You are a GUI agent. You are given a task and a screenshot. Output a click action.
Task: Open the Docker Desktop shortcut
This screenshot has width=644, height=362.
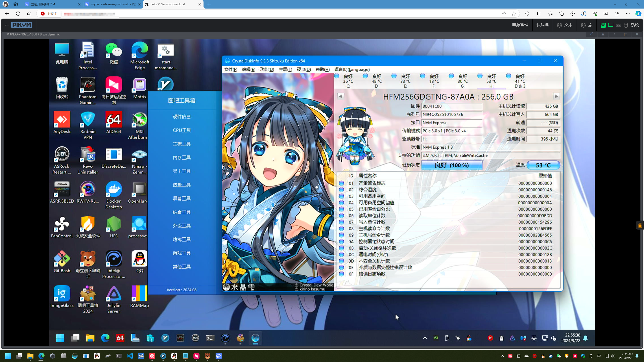click(x=114, y=195)
